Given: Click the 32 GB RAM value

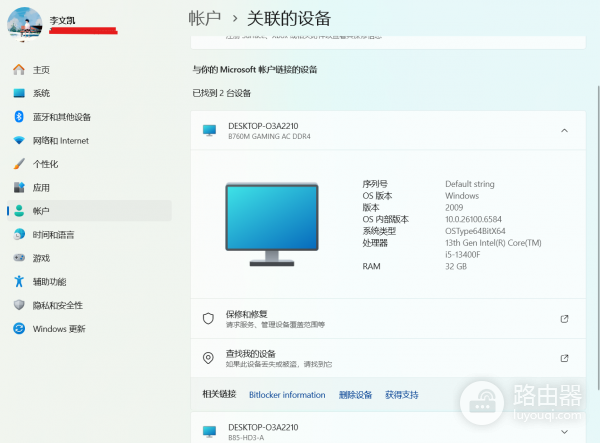Looking at the screenshot, I should coord(456,266).
